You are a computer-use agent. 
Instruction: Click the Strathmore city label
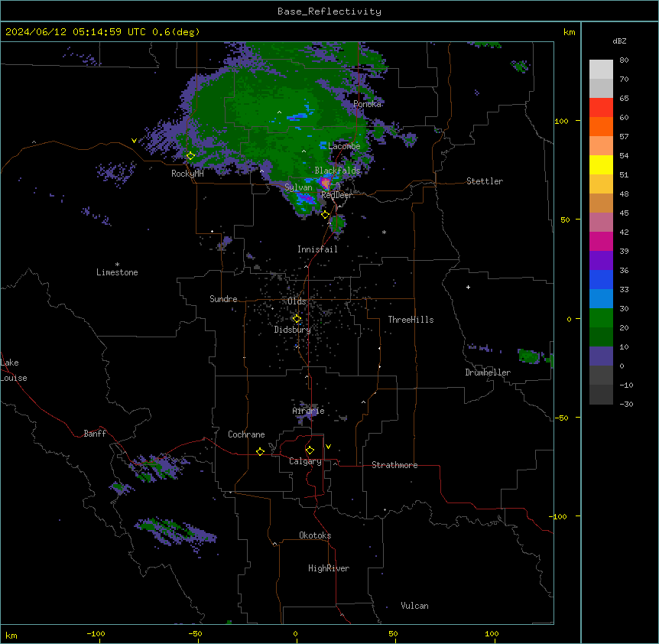[394, 465]
